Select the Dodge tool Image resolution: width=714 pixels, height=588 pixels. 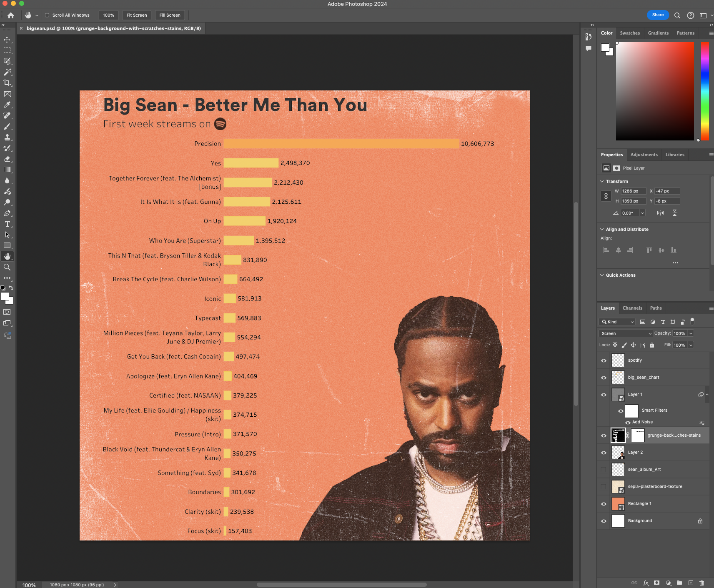point(7,202)
